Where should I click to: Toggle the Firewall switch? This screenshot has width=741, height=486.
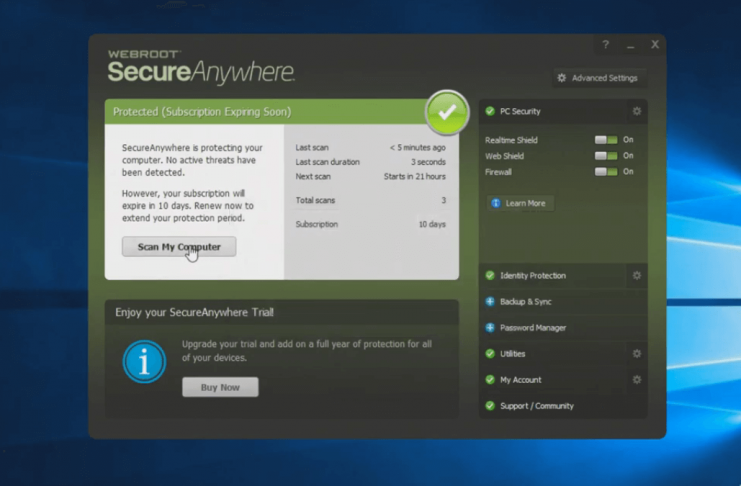click(606, 172)
